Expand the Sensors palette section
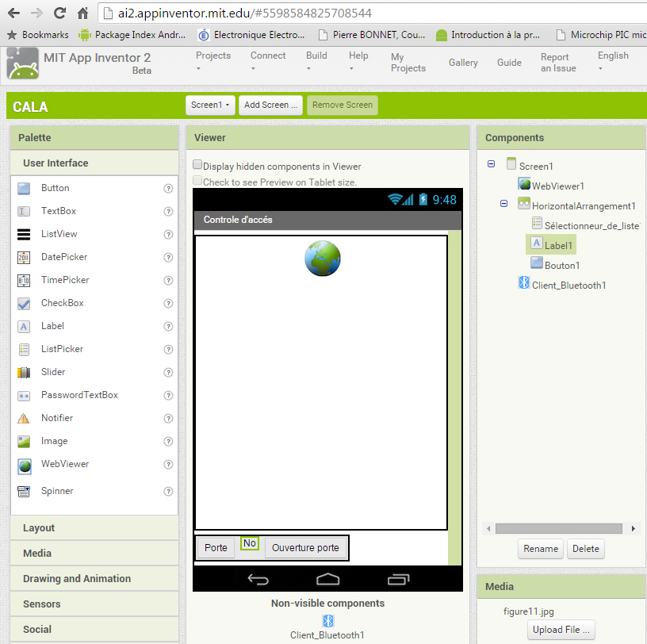Image resolution: width=647 pixels, height=644 pixels. point(94,604)
